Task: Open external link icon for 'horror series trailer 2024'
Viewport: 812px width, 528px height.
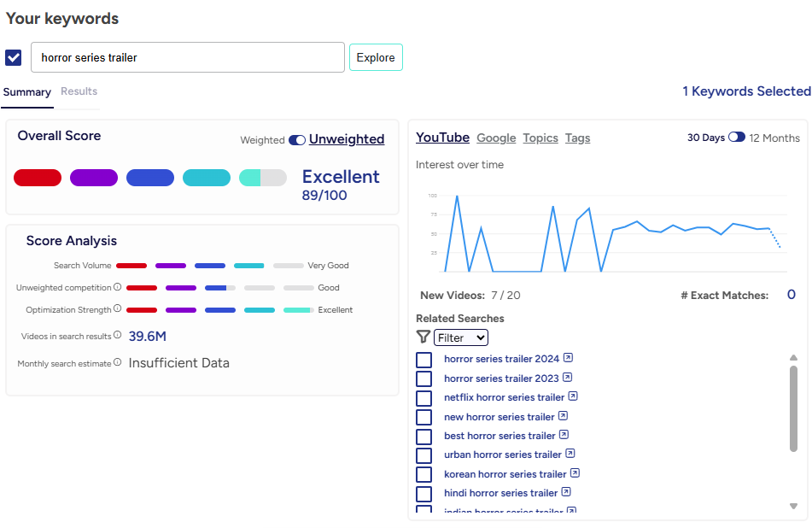Action: tap(568, 358)
